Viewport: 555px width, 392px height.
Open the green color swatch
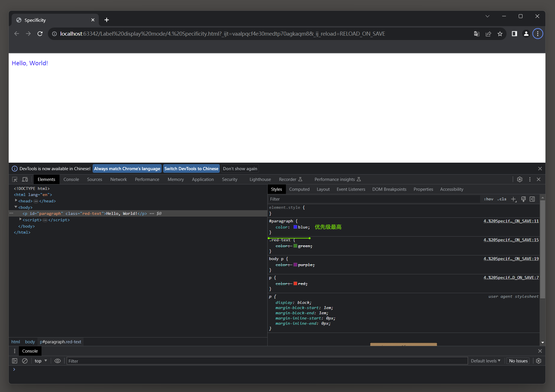coord(295,246)
